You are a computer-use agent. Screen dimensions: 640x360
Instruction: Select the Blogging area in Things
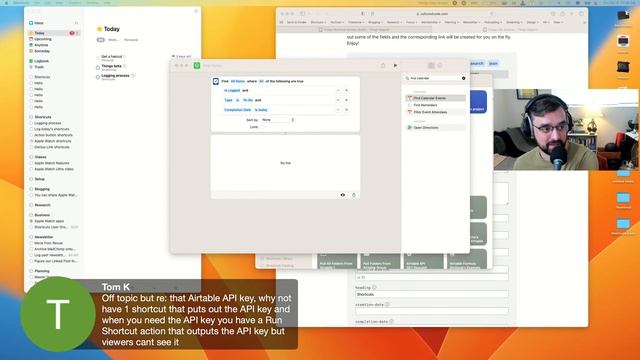(x=53, y=189)
